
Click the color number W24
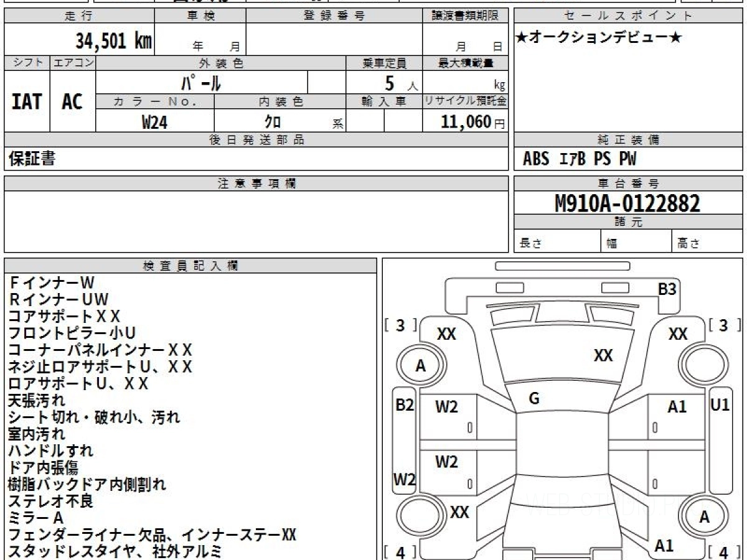(x=154, y=122)
